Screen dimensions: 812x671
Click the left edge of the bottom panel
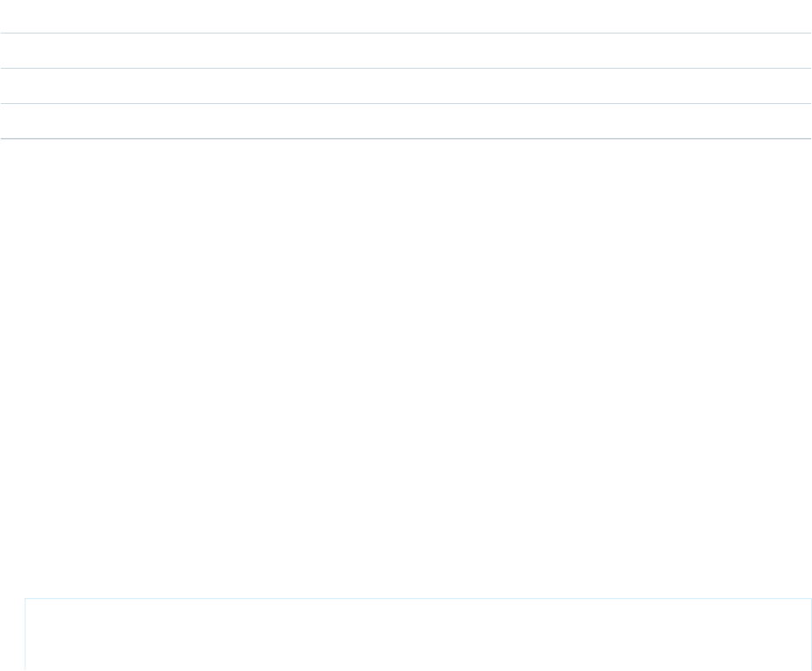click(x=25, y=635)
